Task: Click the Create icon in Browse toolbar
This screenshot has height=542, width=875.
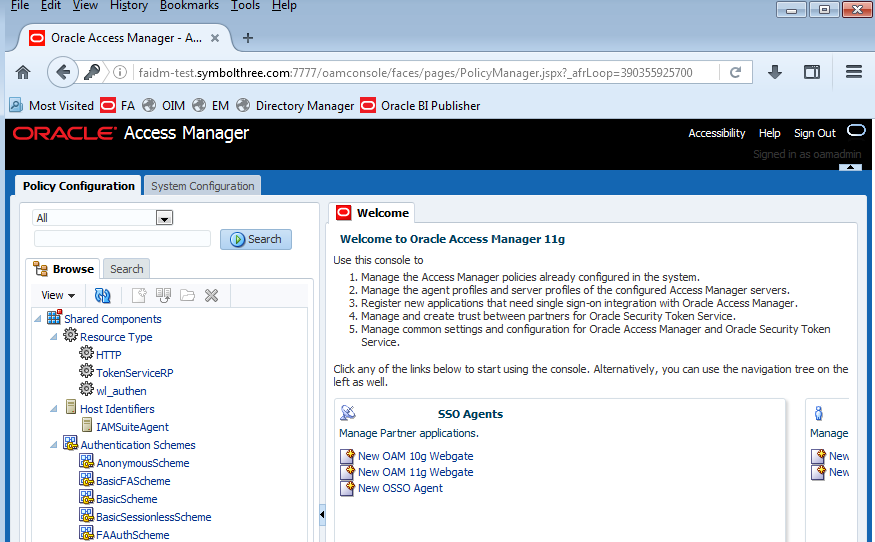Action: (x=139, y=295)
